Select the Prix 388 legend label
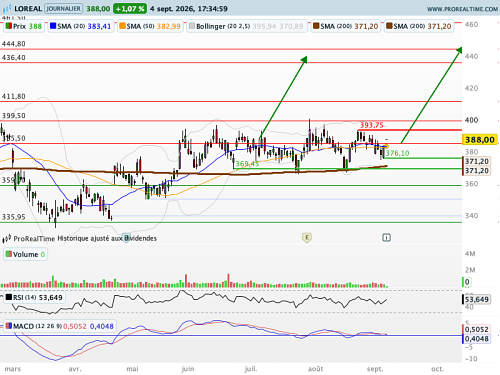500x375 pixels. (x=24, y=26)
